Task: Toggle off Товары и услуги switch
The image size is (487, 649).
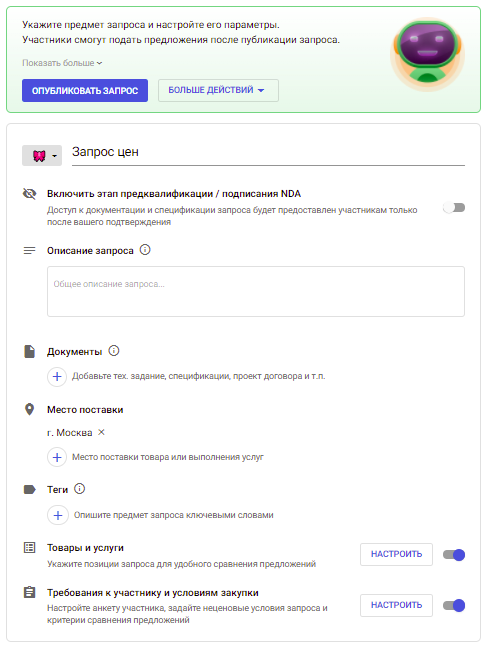Action: pos(454,555)
